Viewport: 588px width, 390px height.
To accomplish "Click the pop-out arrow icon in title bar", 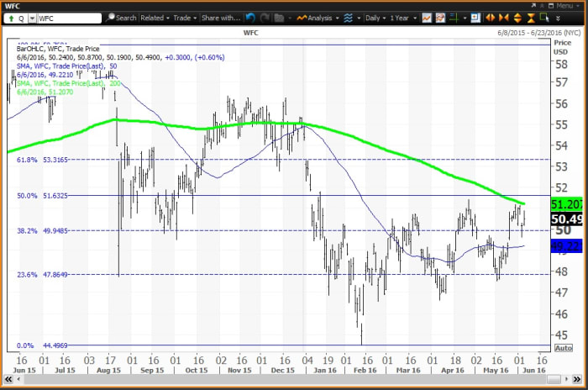I will point(533,6).
